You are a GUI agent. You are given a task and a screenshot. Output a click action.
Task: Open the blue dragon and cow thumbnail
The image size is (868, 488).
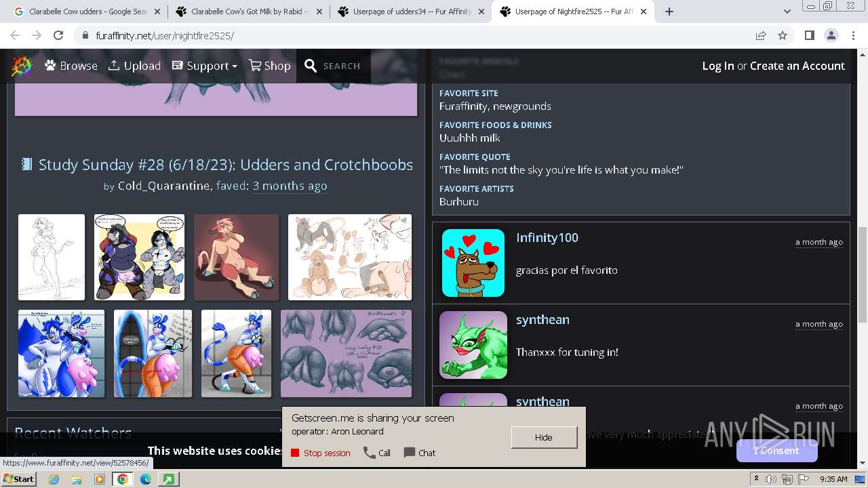(61, 353)
